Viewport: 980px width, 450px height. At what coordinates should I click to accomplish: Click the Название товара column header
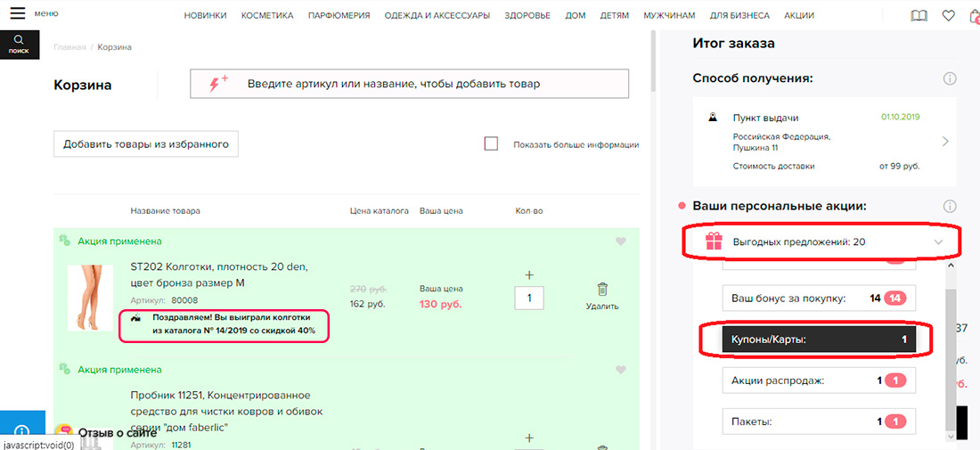coord(166,211)
